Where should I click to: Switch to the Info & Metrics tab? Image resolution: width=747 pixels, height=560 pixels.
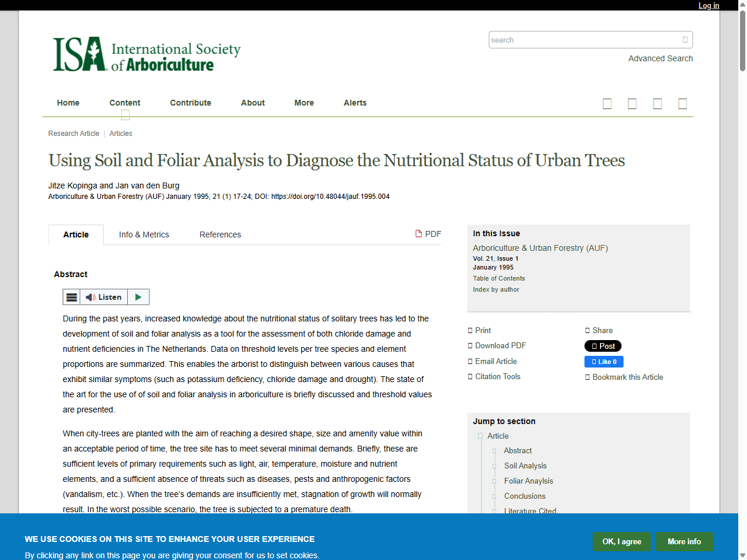[144, 235]
